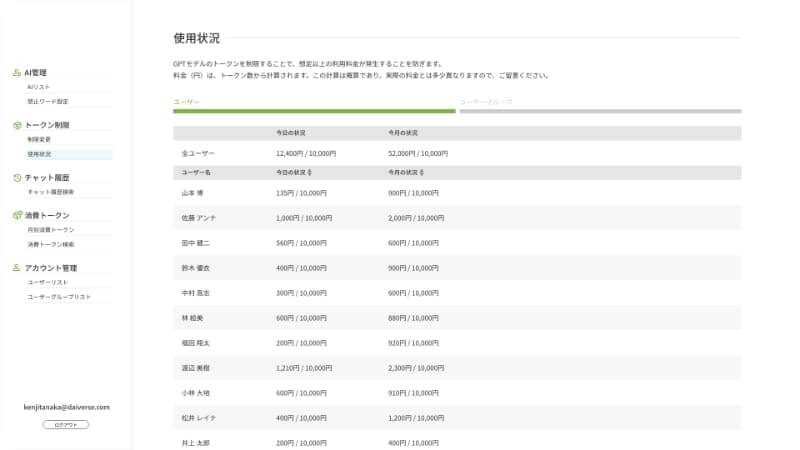Select 使用状況 in the sidebar

pos(39,154)
